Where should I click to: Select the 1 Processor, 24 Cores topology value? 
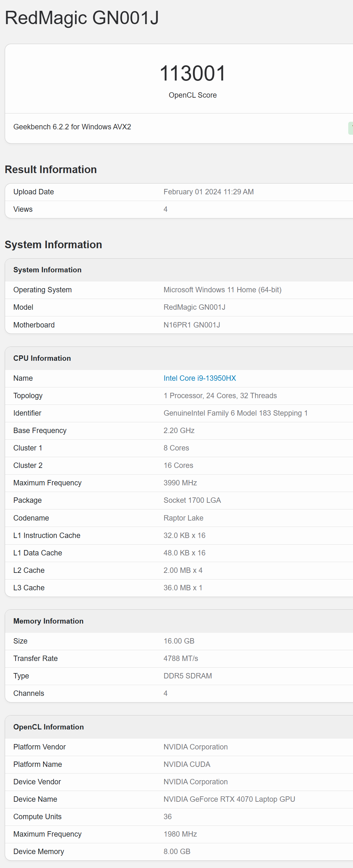tap(220, 396)
